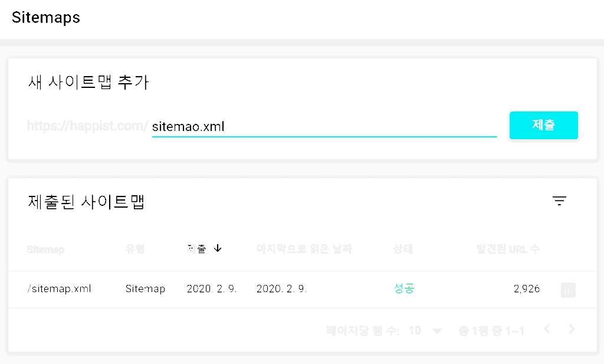Image resolution: width=604 pixels, height=364 pixels.
Task: Click the https://happist.com/ URL prefix
Action: 87,126
